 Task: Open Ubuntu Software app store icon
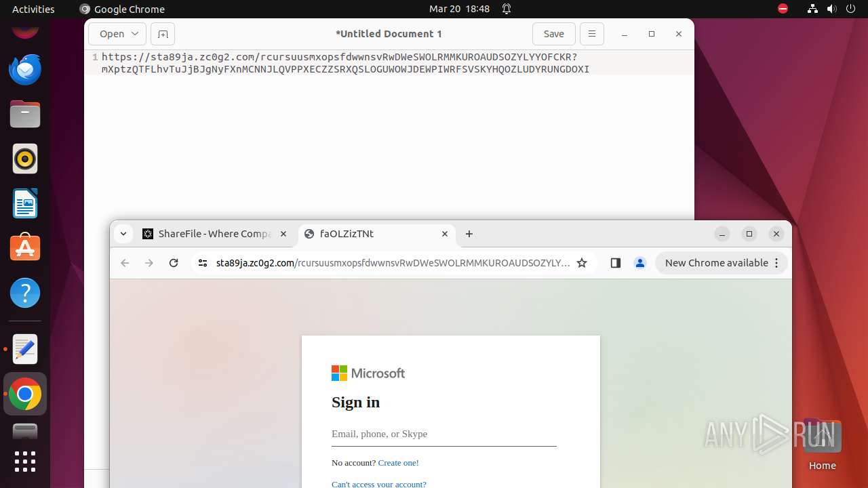tap(25, 248)
